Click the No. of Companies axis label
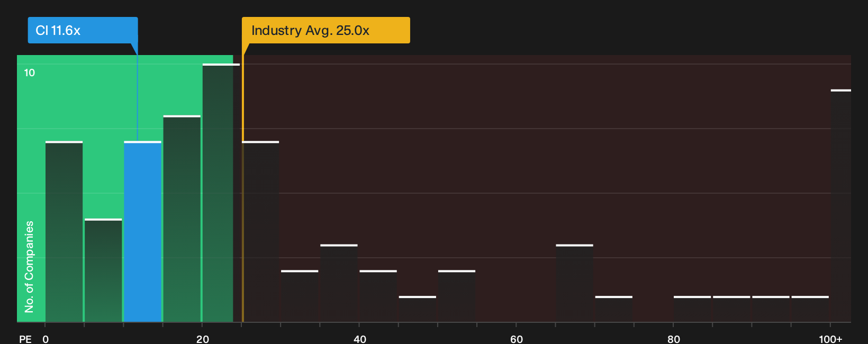868x344 pixels. 29,267
